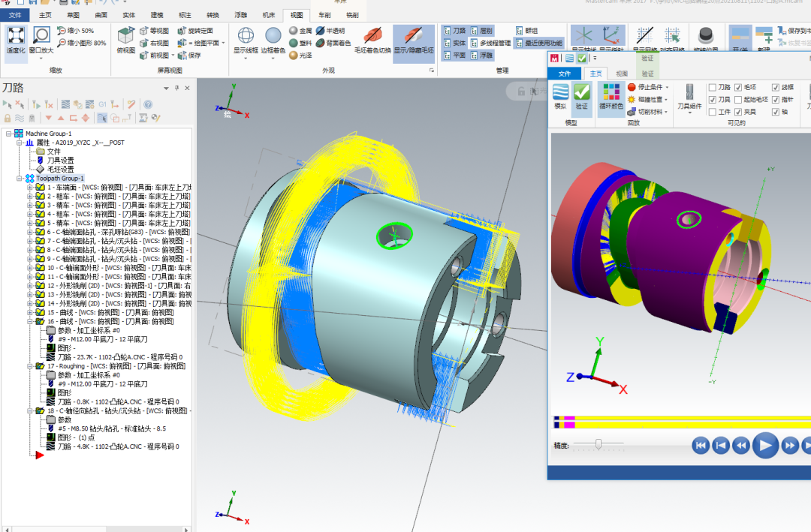Expand operation 1 - 车端面 in tree
Viewport: 811px width, 532px height.
[x=30, y=188]
